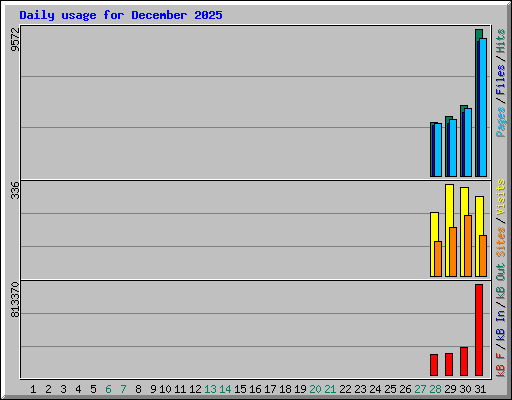
Task: Click day 10 on the x-axis
Action: click(165, 389)
